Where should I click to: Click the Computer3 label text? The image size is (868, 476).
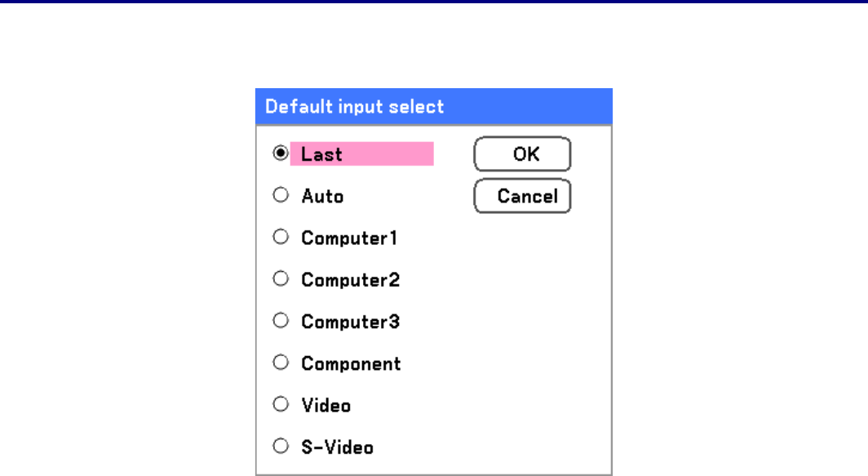[350, 322]
